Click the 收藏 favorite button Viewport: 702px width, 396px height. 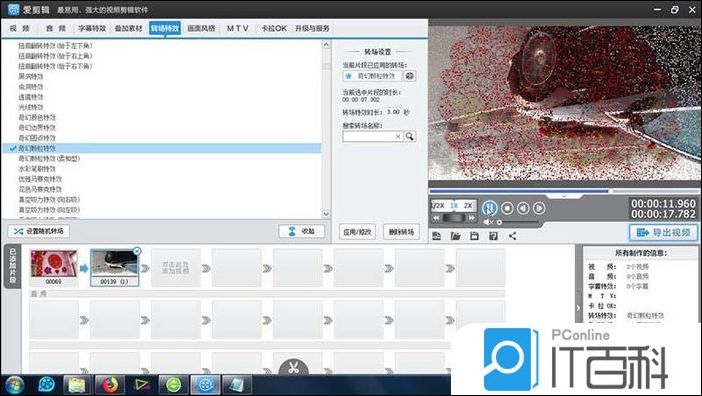(301, 231)
